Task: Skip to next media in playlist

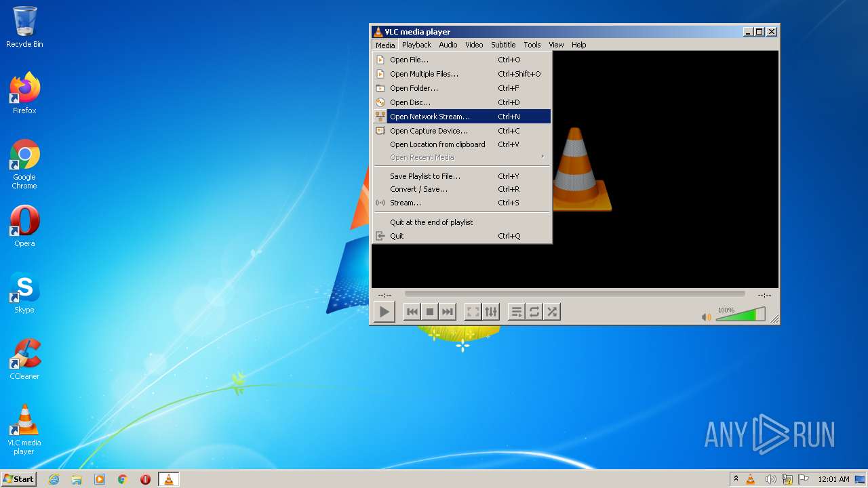Action: coord(447,312)
